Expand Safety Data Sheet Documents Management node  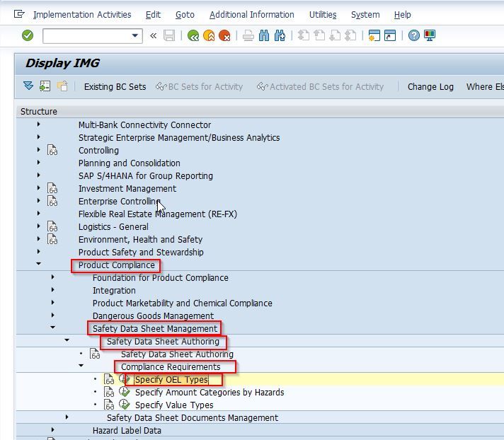point(67,417)
